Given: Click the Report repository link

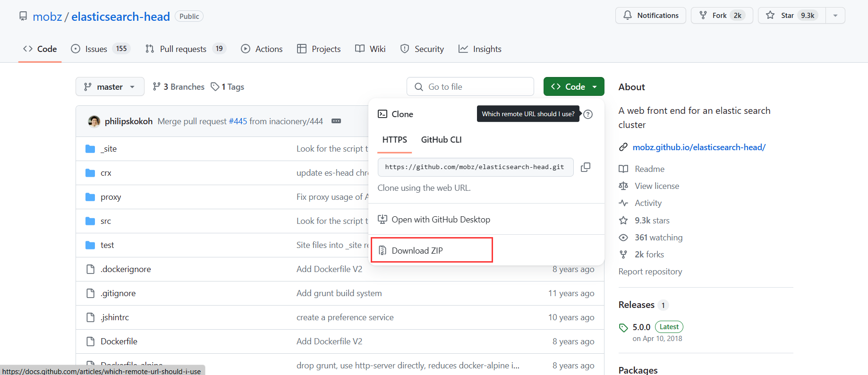Looking at the screenshot, I should (650, 272).
